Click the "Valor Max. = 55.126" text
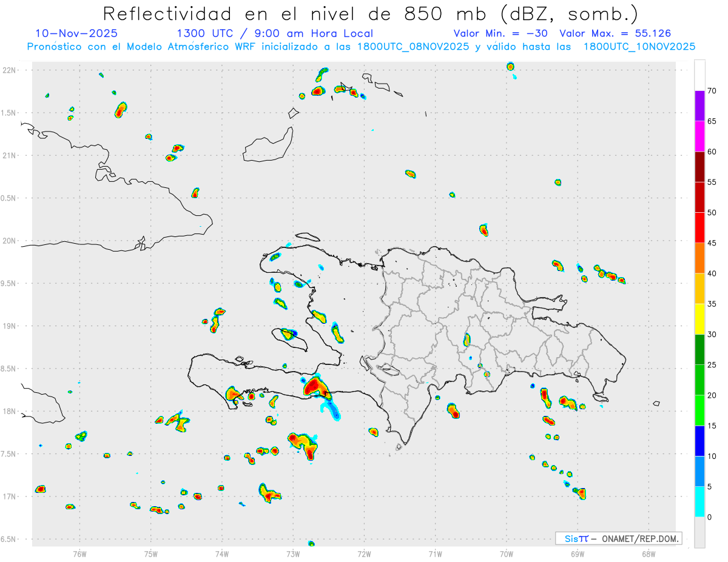 tap(615, 33)
